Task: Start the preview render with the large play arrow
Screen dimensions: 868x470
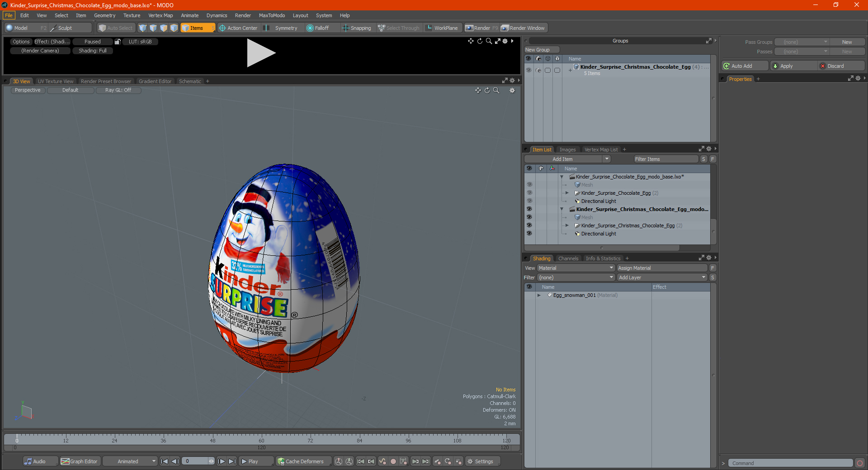Action: pyautogui.click(x=261, y=53)
